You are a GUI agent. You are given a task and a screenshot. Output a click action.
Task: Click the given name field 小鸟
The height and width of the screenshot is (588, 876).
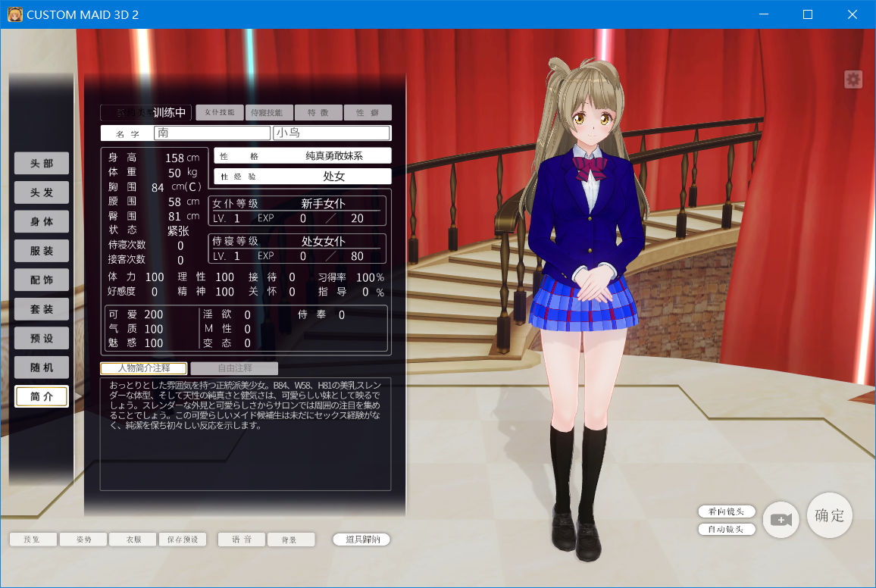tap(331, 133)
